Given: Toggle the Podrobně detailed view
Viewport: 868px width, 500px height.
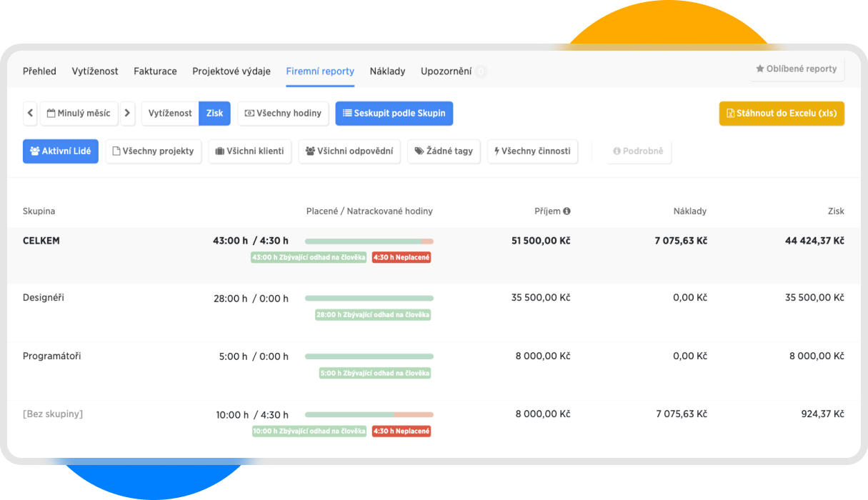Looking at the screenshot, I should click(x=638, y=151).
